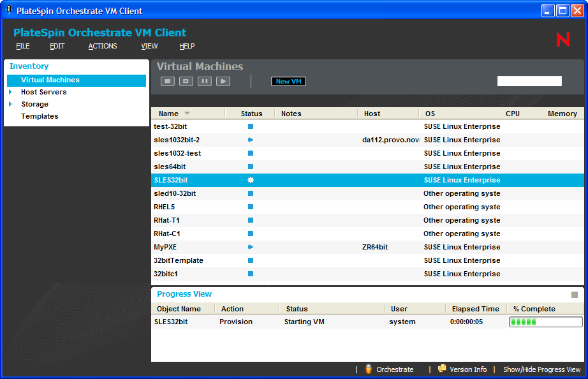Expand the Host Servers tree node

(10, 92)
